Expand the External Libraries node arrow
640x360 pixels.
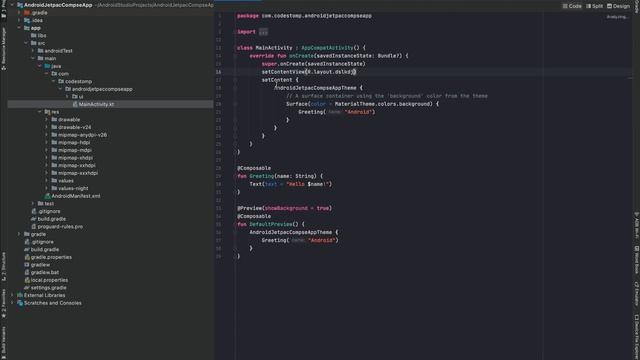pyautogui.click(x=12, y=295)
